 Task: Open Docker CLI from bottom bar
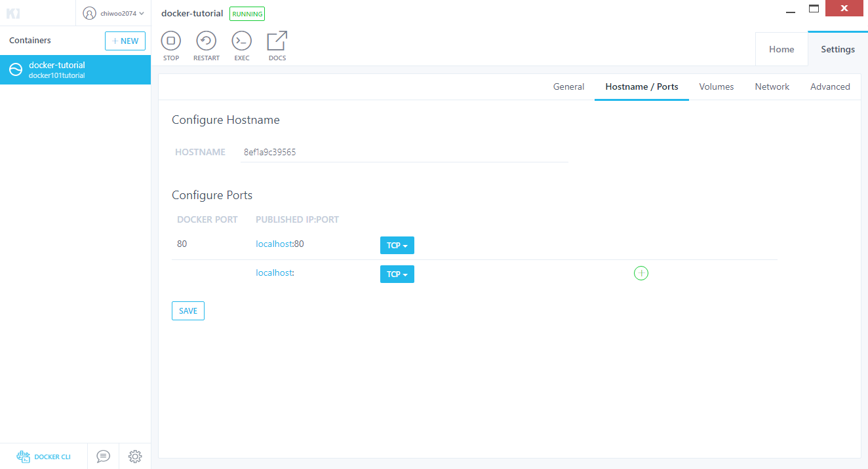[x=43, y=457]
